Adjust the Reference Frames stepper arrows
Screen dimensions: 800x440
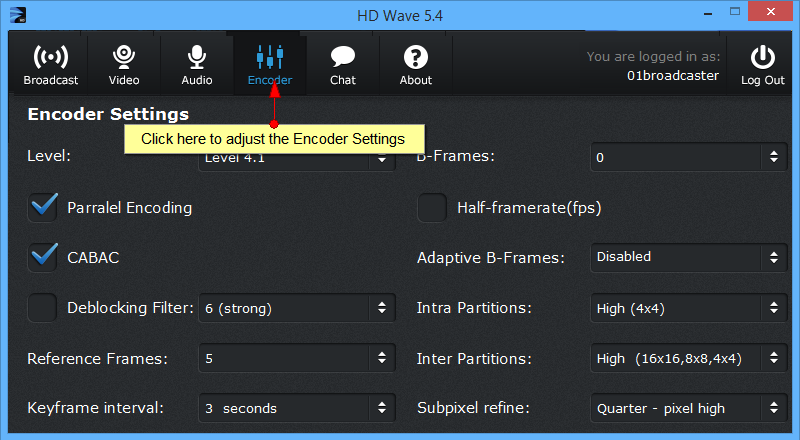pyautogui.click(x=382, y=358)
